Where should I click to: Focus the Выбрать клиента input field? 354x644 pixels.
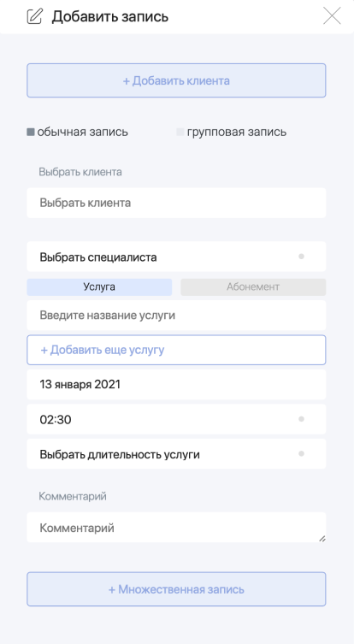pyautogui.click(x=176, y=203)
